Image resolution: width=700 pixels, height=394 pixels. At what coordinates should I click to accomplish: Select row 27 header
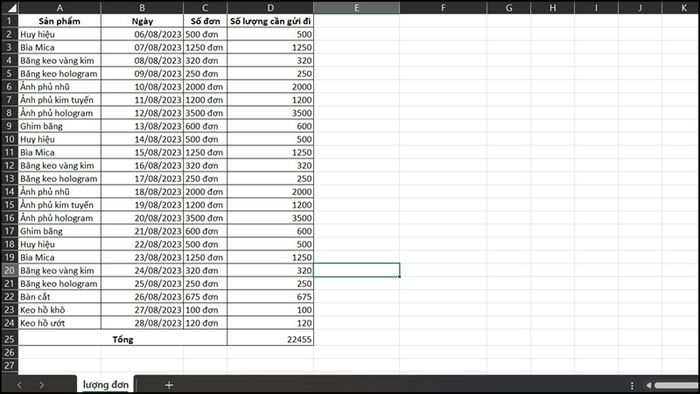pyautogui.click(x=9, y=365)
